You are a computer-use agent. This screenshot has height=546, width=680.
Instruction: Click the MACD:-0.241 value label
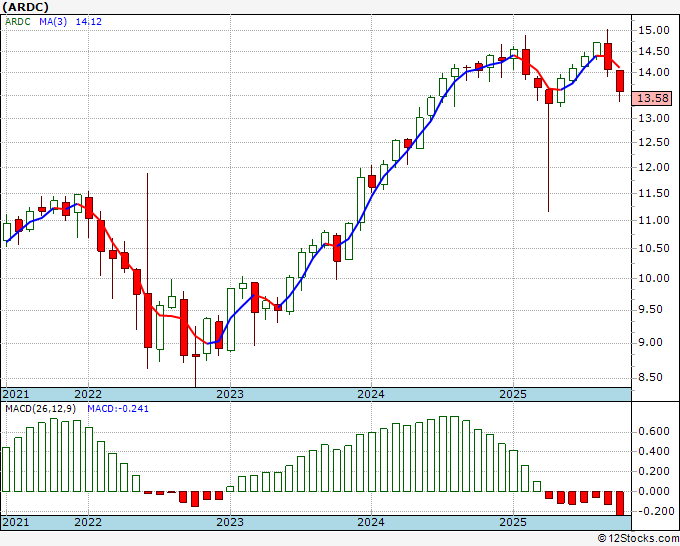118,409
